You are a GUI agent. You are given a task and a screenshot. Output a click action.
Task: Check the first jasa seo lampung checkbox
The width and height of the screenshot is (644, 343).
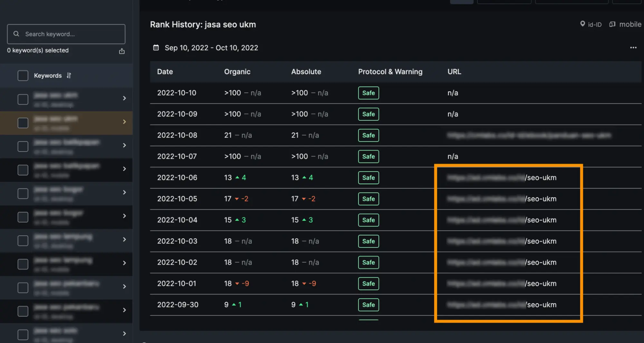[23, 240]
